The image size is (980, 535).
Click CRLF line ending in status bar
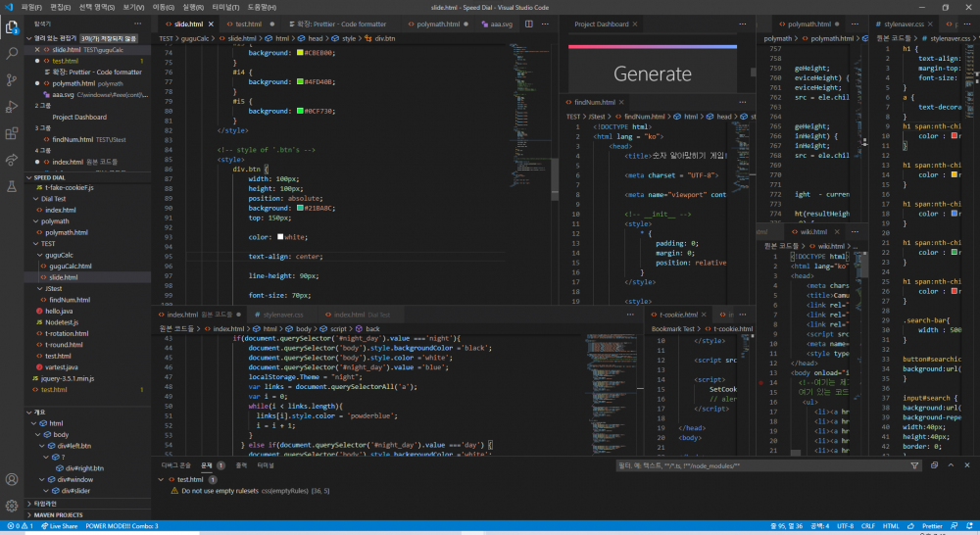(868, 526)
